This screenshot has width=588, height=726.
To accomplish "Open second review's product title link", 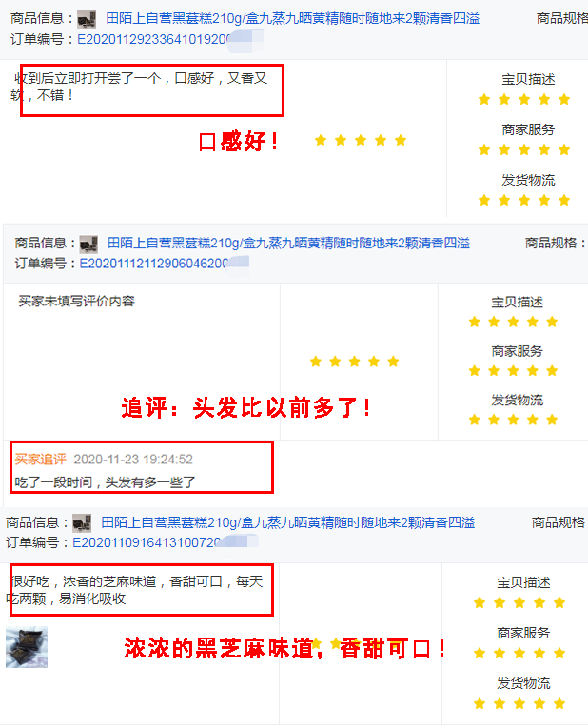I will (x=288, y=243).
